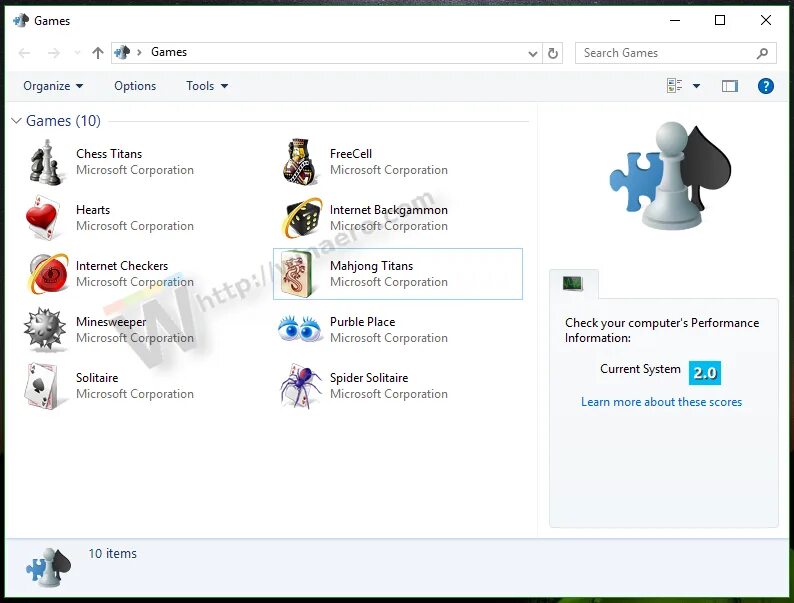Click the Games folder icon in address bar
Image resolution: width=794 pixels, height=603 pixels.
(x=122, y=52)
